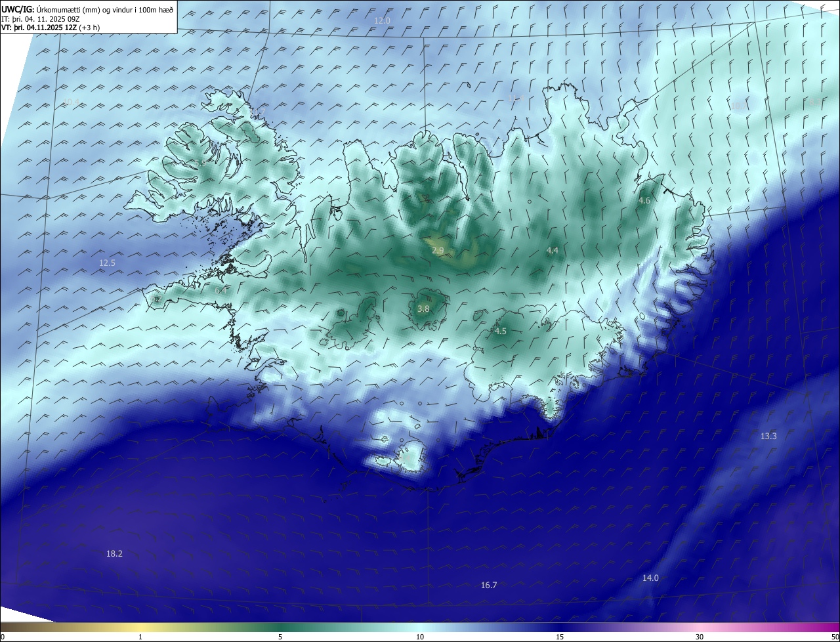Click the 18.2 value label on the map

point(114,554)
